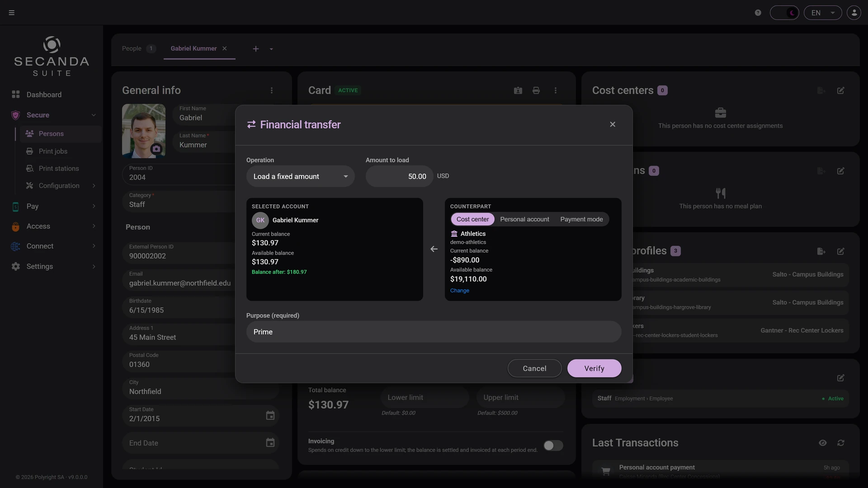Open the hamburger menu icon
The height and width of the screenshot is (488, 868).
[12, 13]
